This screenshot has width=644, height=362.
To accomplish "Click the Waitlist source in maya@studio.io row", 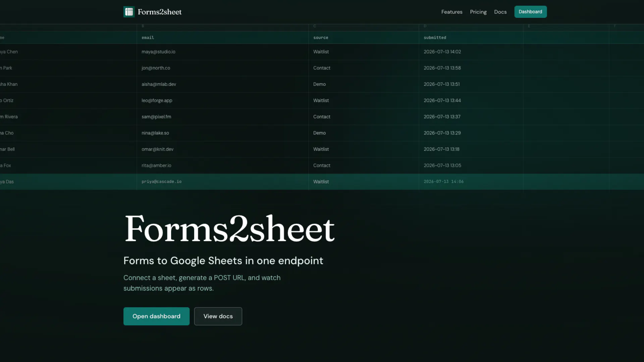I will 364,52.
